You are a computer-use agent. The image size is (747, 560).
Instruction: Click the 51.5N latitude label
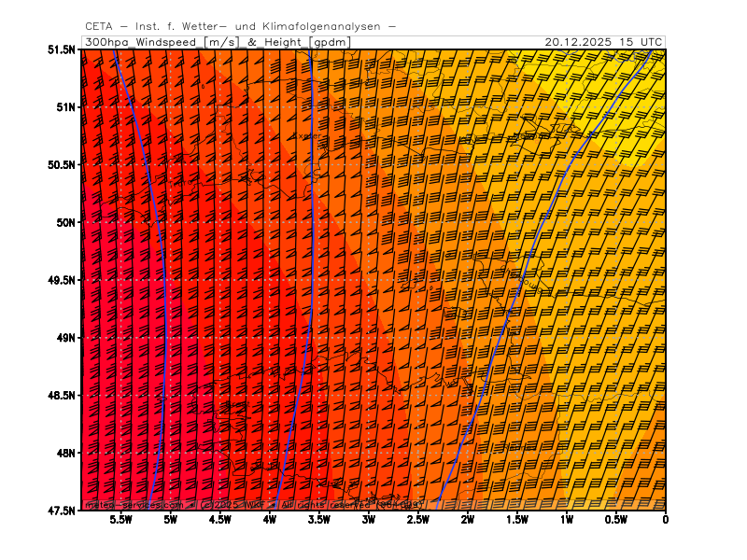(x=62, y=49)
